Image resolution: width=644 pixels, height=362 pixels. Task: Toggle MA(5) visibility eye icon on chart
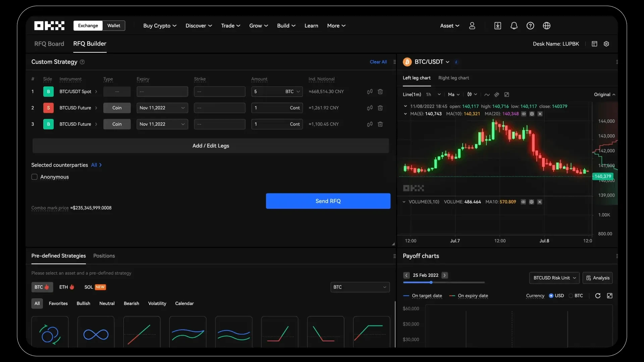click(x=524, y=114)
